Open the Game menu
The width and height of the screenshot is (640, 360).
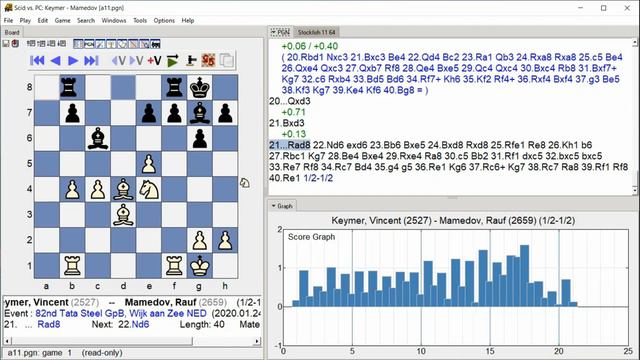click(x=62, y=20)
